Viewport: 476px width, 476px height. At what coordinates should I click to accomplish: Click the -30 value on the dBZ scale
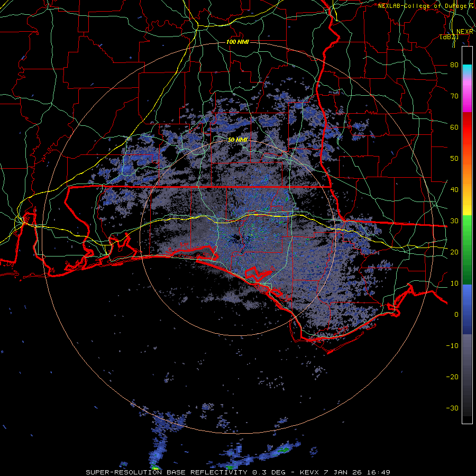coord(452,408)
